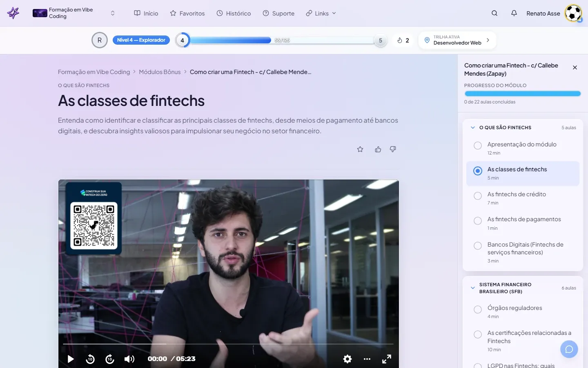This screenshot has height=368, width=588.
Task: Click the video timestamp 00:00 / 05:23
Action: point(171,359)
